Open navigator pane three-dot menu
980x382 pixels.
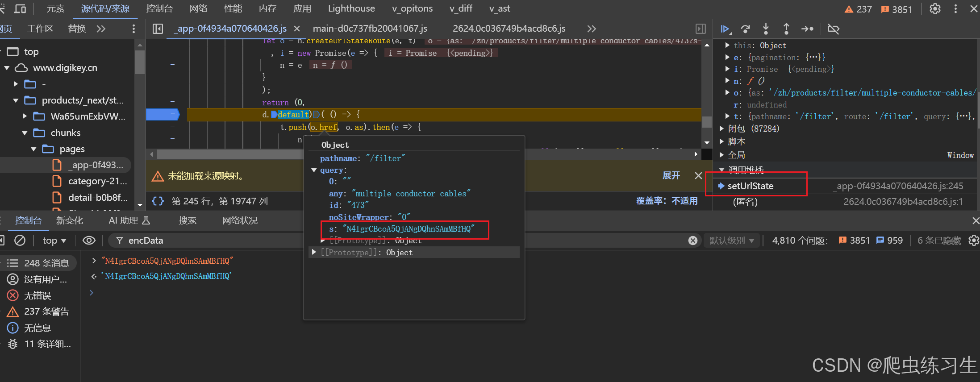click(133, 29)
